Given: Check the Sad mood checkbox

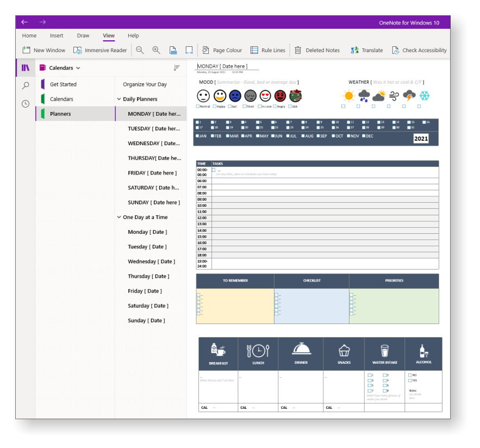Looking at the screenshot, I should 229,106.
